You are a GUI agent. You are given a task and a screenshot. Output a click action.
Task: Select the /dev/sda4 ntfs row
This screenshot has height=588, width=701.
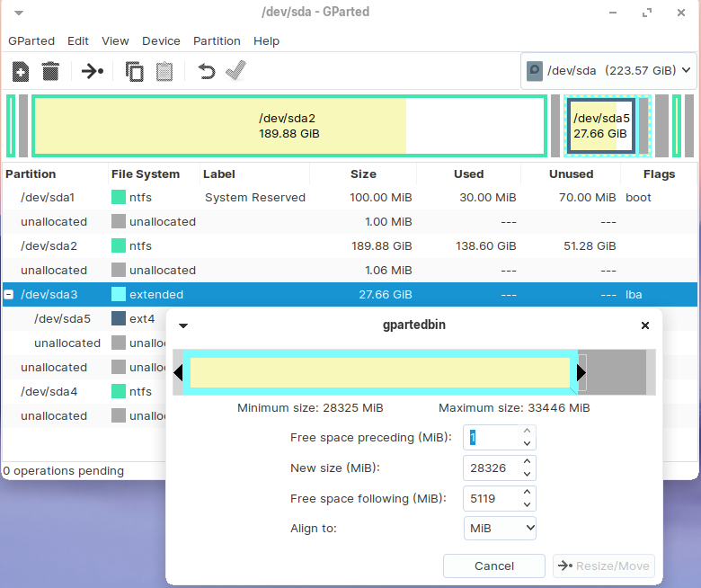point(84,392)
